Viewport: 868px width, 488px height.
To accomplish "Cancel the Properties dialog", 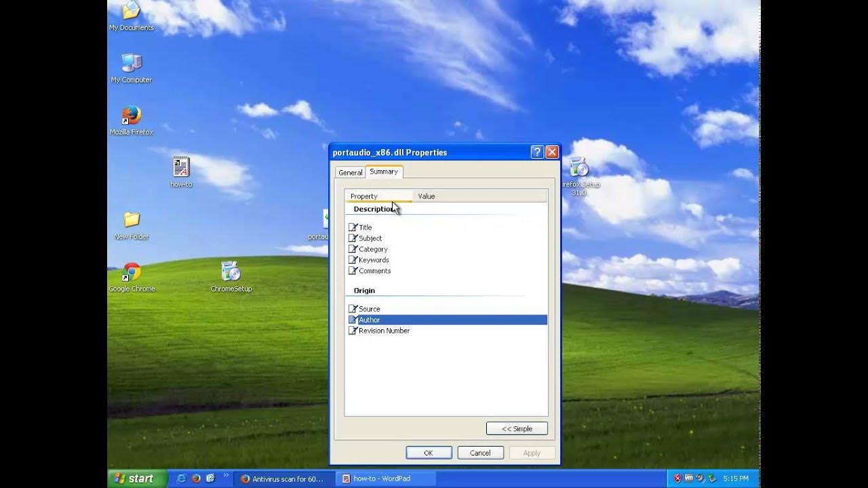I will pyautogui.click(x=480, y=453).
